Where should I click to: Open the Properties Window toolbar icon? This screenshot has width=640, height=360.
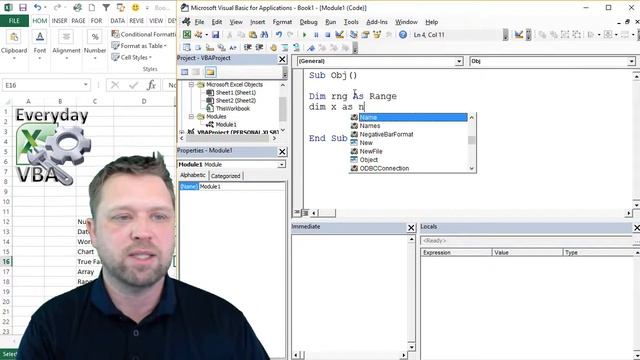pyautogui.click(x=365, y=35)
